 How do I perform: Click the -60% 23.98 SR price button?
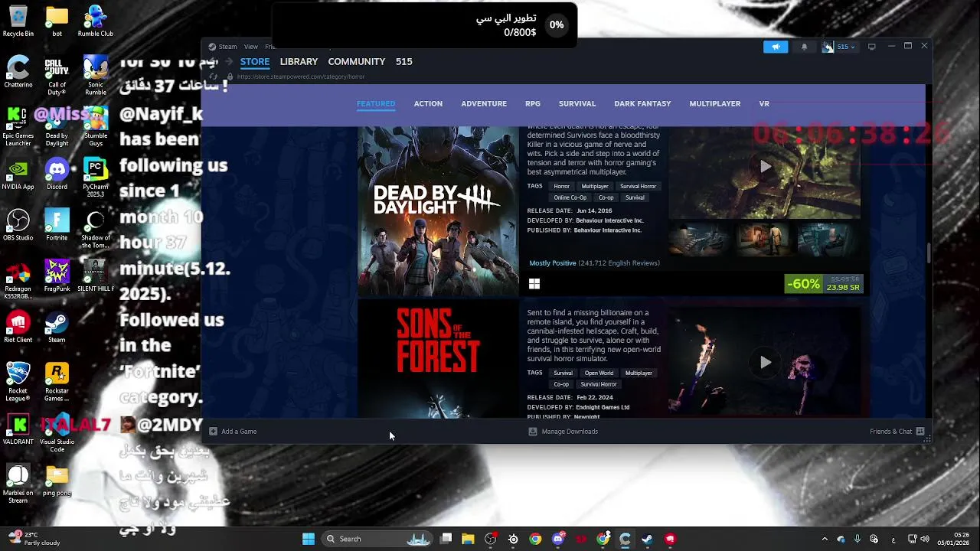pos(824,284)
